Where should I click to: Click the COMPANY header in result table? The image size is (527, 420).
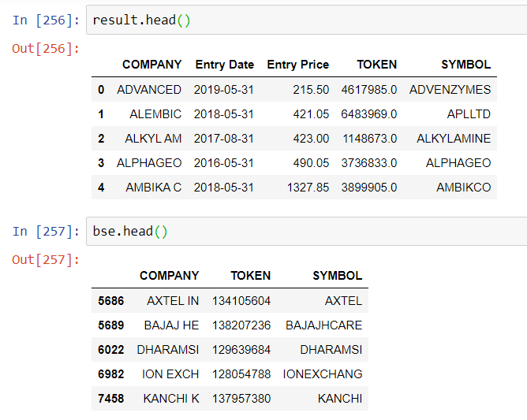point(152,65)
